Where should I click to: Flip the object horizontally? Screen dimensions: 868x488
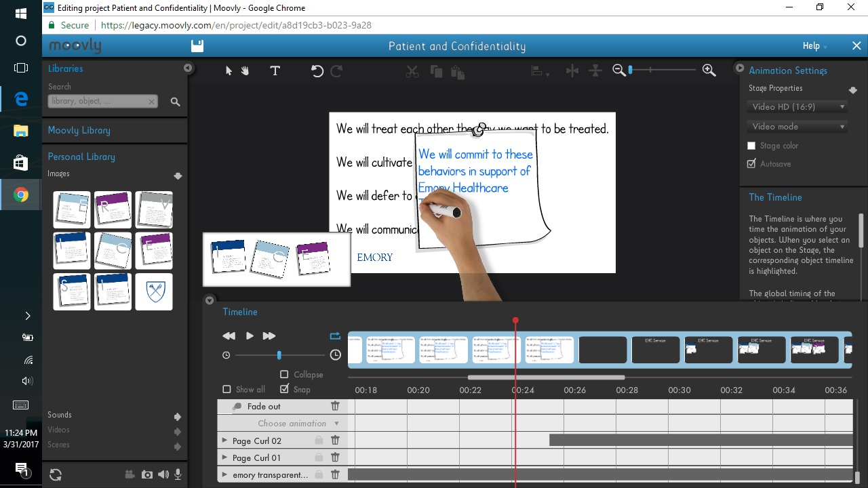click(572, 70)
